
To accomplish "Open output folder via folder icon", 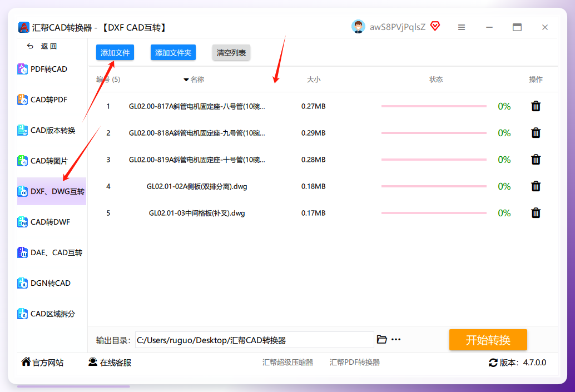I will point(381,340).
